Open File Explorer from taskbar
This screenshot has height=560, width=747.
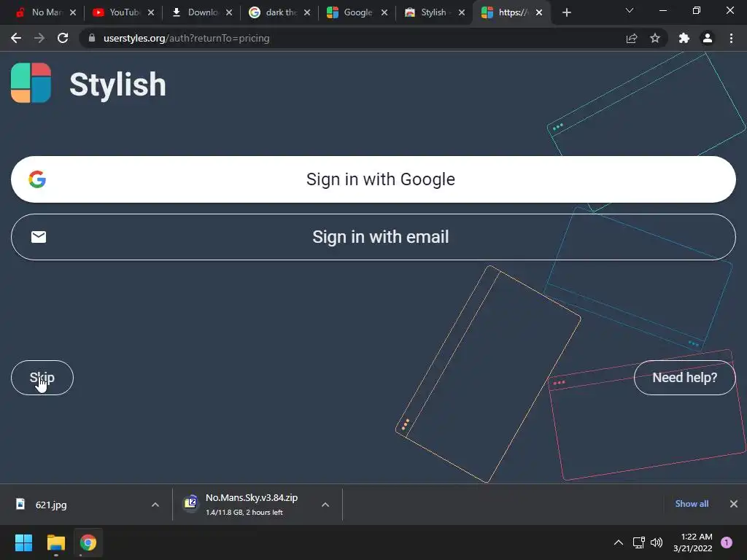(x=56, y=542)
